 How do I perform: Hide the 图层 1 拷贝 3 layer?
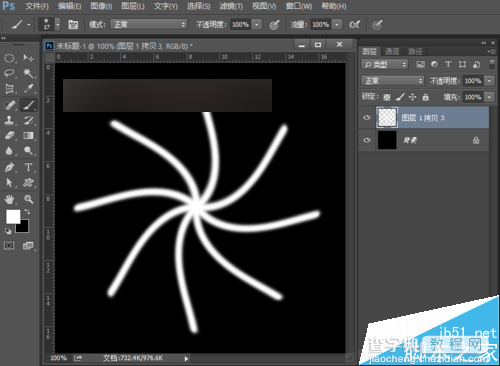367,117
